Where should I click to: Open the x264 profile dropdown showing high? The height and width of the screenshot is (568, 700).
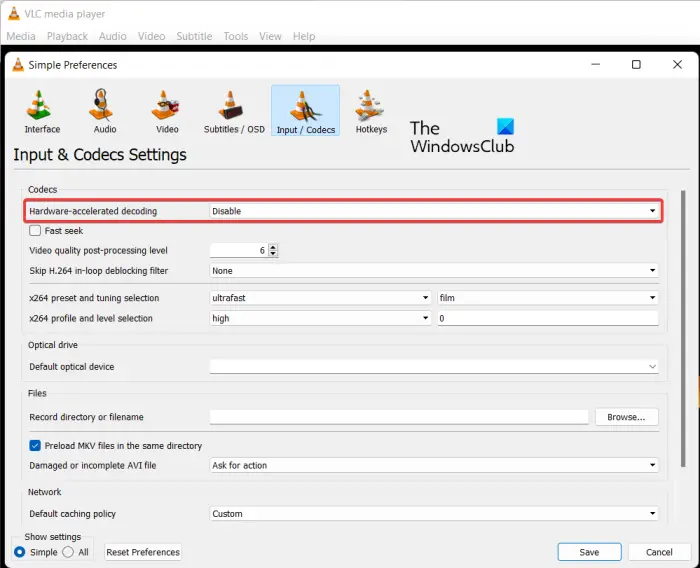click(x=320, y=318)
